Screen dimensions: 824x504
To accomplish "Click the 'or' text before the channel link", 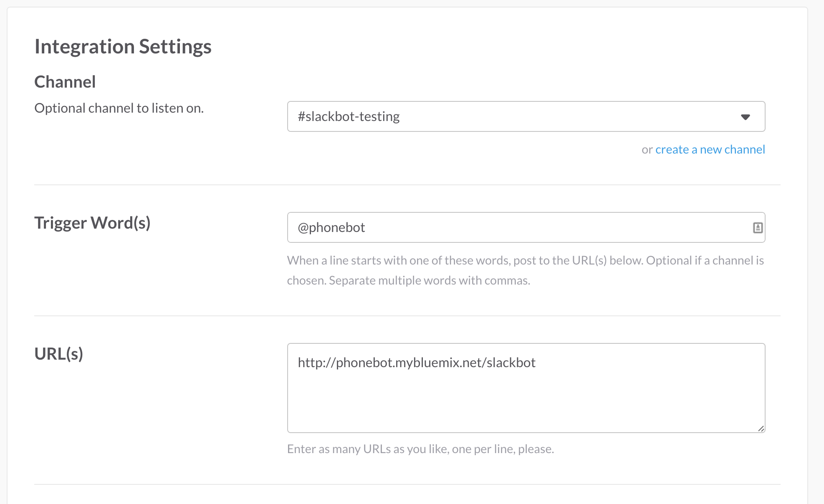I will (x=647, y=150).
